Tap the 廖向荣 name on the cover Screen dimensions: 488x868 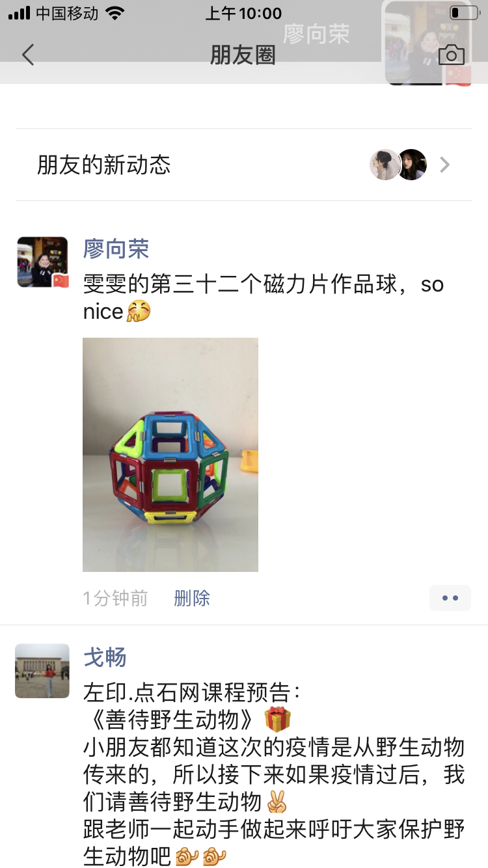coord(317,34)
